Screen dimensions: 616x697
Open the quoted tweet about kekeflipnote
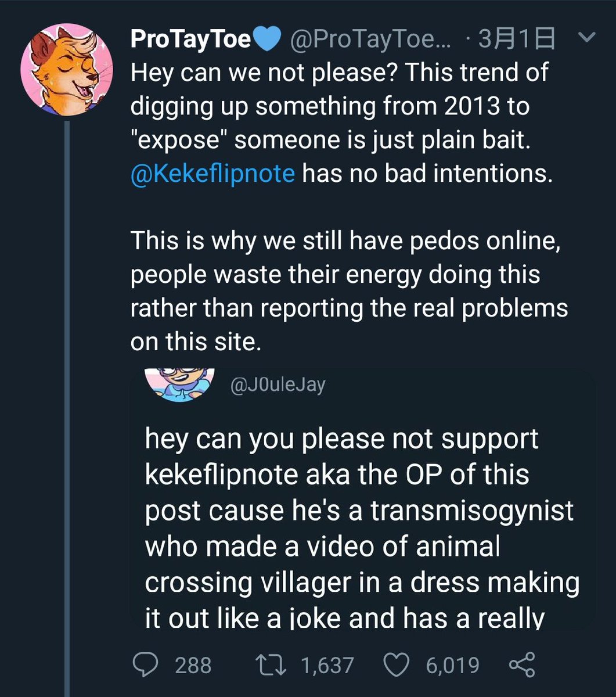tap(362, 499)
